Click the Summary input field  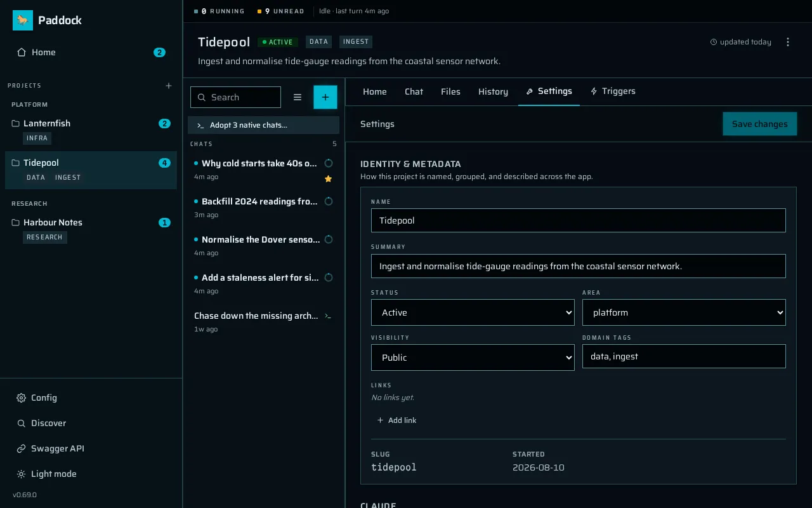579,266
